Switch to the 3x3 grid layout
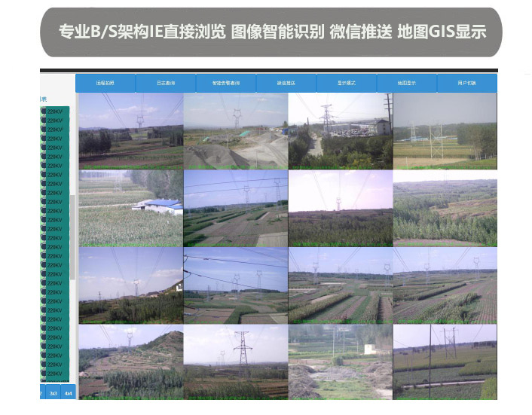Viewport: 532px width, 415px height. pyautogui.click(x=54, y=392)
